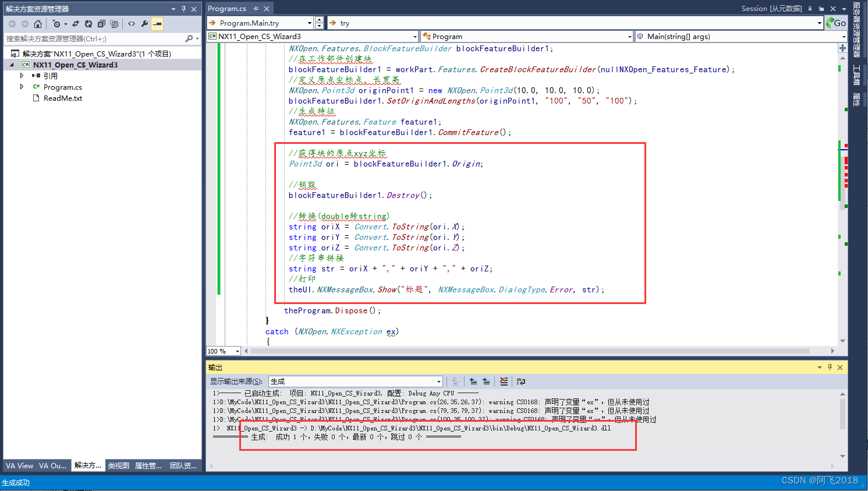Open the output source '生成' combo box
The height and width of the screenshot is (491, 868).
coord(356,382)
